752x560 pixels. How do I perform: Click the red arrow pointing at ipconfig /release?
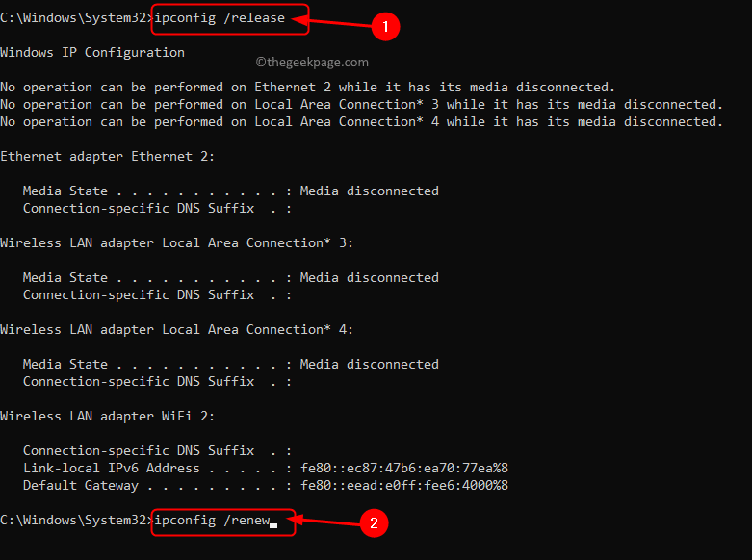[x=331, y=22]
